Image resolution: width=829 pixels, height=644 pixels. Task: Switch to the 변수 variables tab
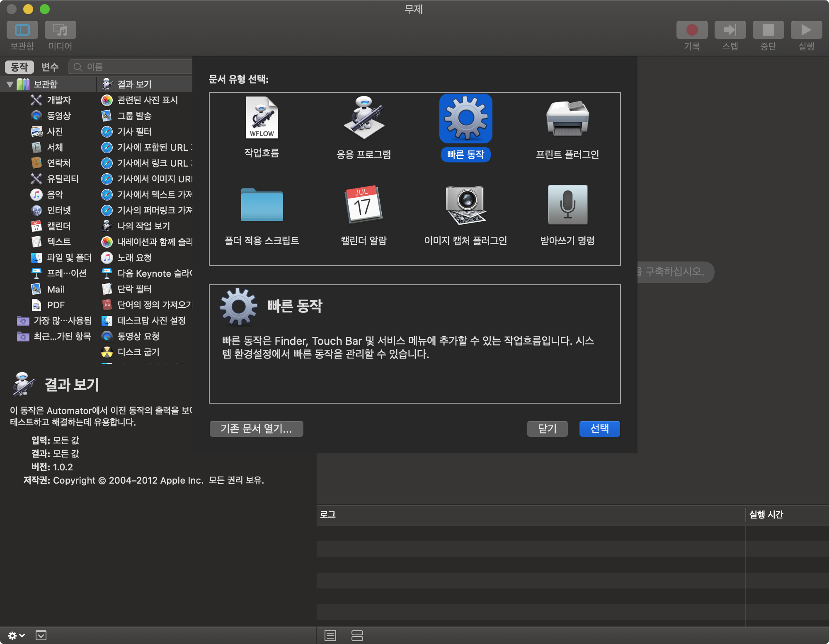[50, 67]
